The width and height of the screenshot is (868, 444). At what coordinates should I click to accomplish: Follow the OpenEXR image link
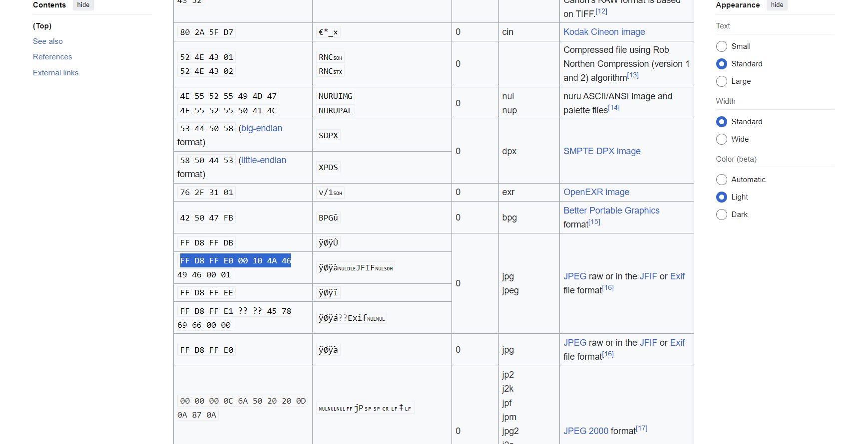point(596,192)
